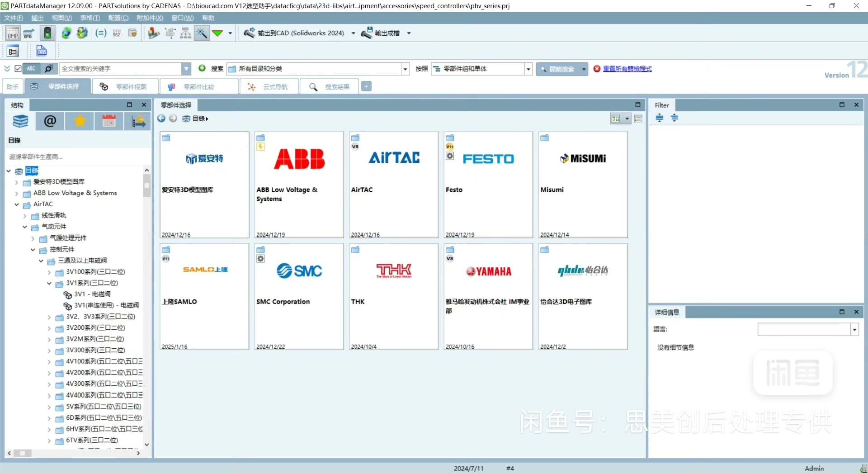Viewport: 868px width, 474px height.
Task: Toggle the ABC text search mode button
Action: (x=31, y=69)
